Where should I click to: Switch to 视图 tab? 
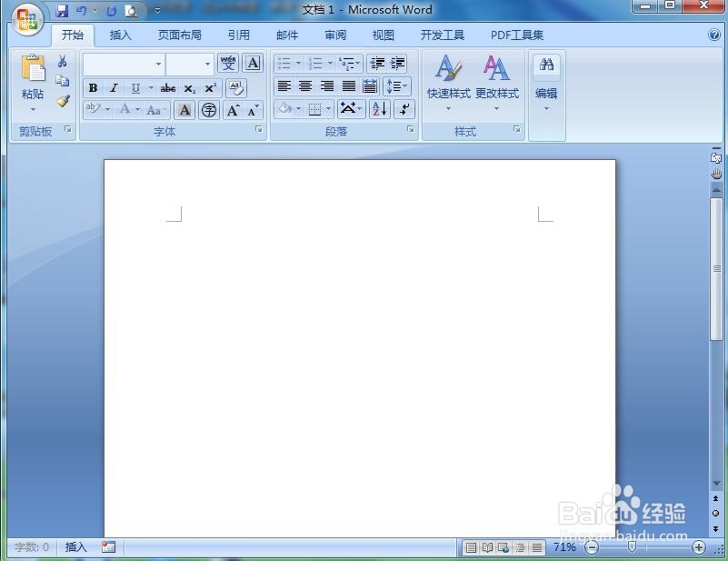click(x=384, y=35)
